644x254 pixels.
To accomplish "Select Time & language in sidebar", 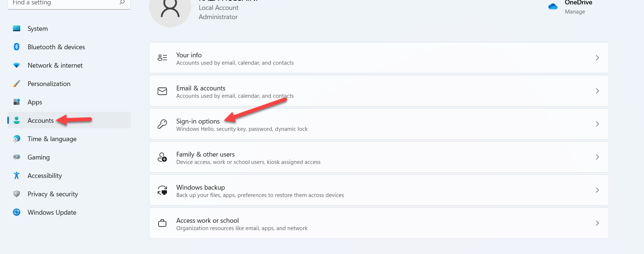I will click(52, 139).
